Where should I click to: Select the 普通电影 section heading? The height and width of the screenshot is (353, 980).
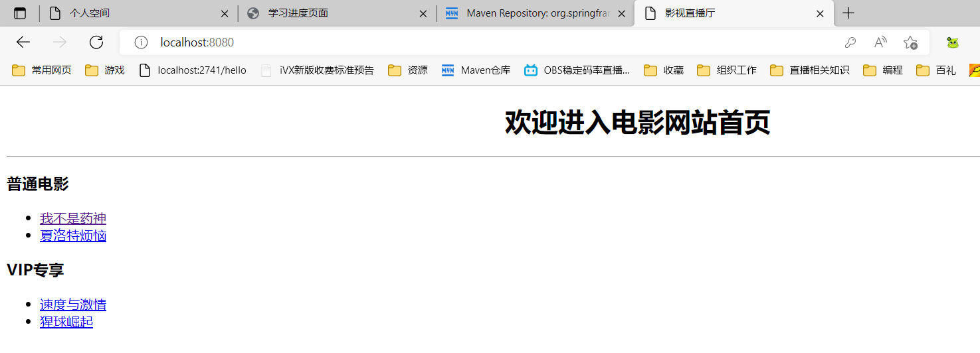coord(38,184)
